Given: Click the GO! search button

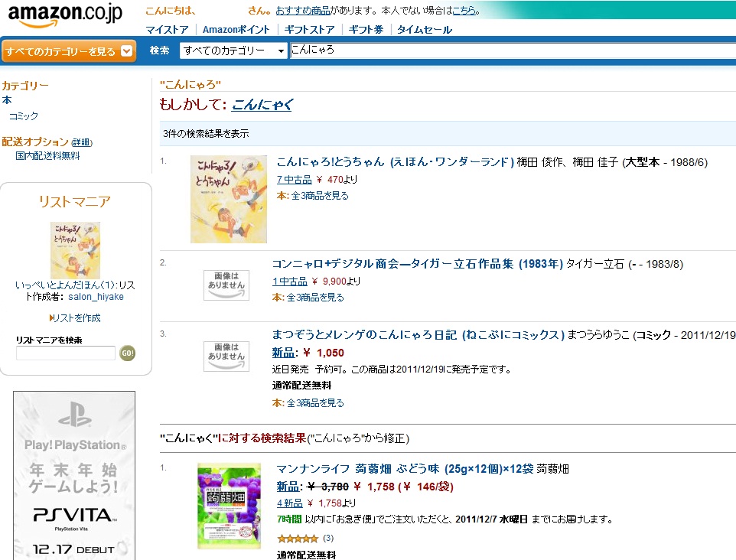Looking at the screenshot, I should pos(127,353).
